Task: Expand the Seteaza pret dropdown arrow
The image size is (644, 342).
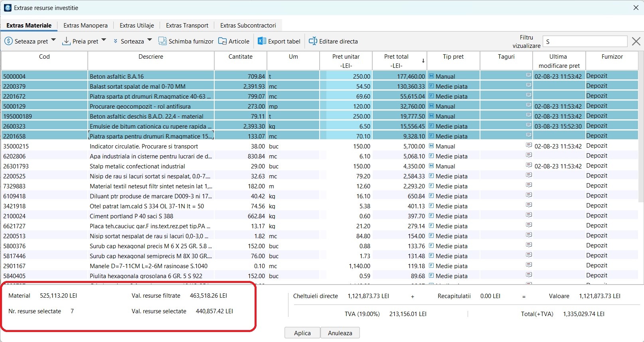Action: click(53, 40)
